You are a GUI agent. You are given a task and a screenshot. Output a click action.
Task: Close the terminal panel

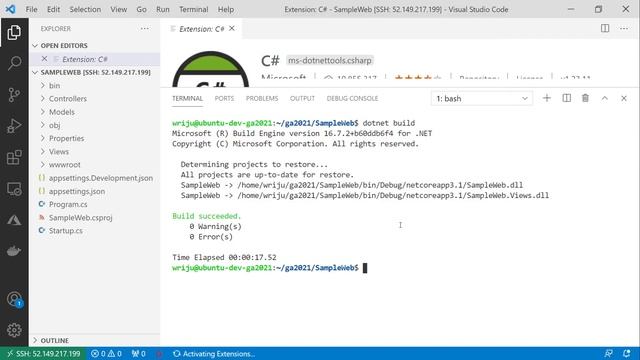click(x=624, y=98)
